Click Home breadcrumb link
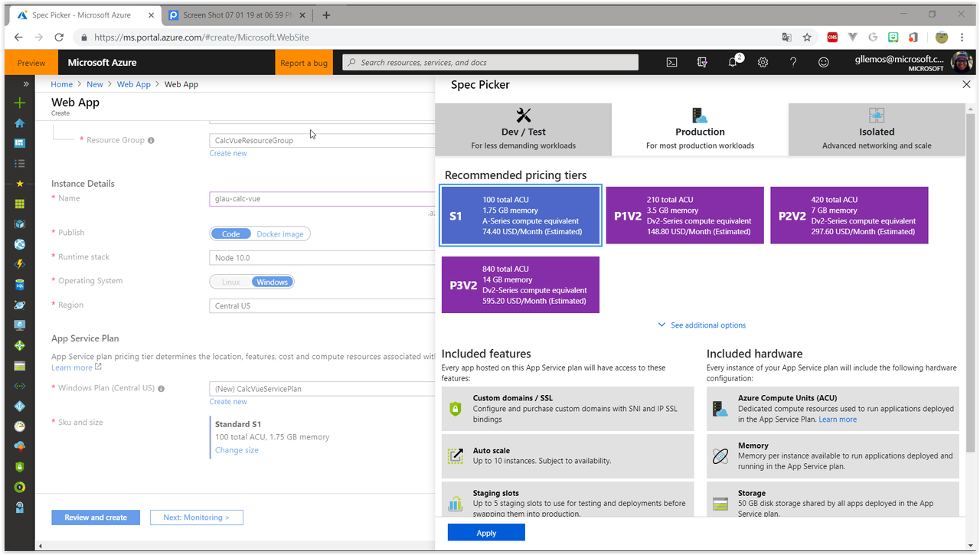The image size is (980, 555). tap(62, 84)
